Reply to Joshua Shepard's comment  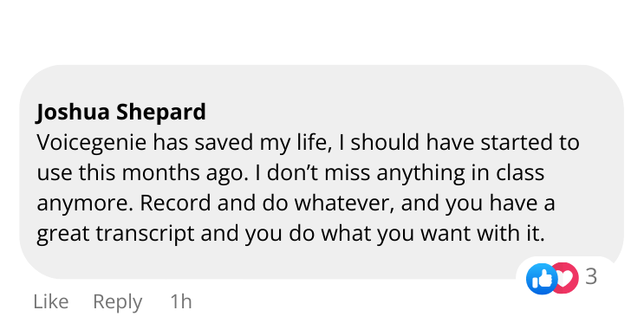(x=118, y=302)
